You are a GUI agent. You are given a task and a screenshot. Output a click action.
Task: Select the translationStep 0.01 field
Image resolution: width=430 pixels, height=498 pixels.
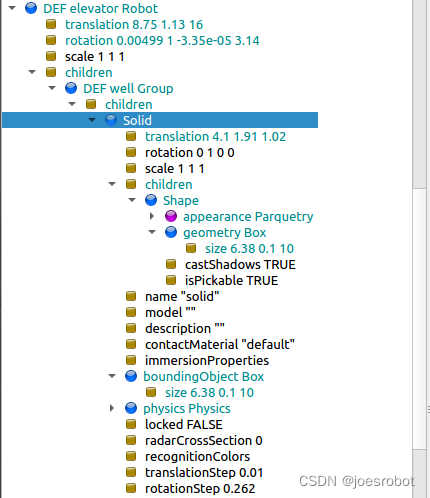(x=204, y=472)
